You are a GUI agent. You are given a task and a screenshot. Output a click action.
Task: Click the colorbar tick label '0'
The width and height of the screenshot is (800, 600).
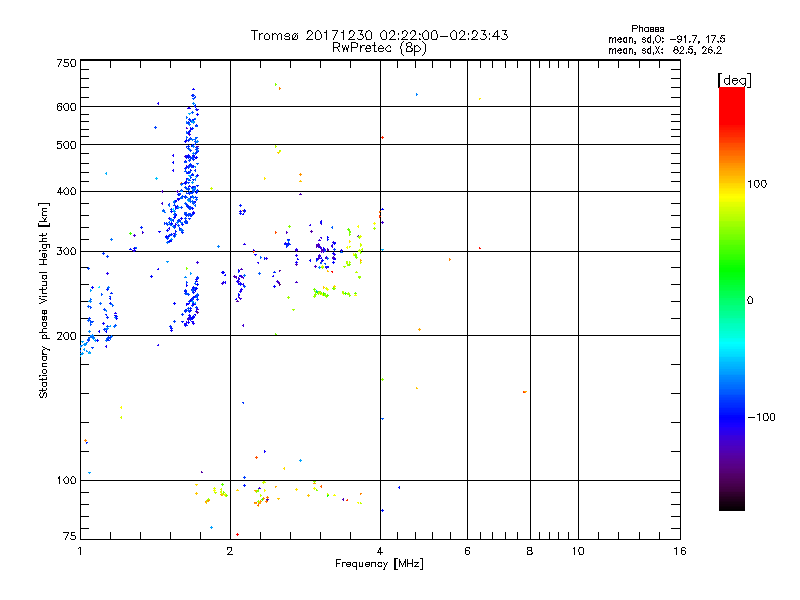(x=749, y=301)
